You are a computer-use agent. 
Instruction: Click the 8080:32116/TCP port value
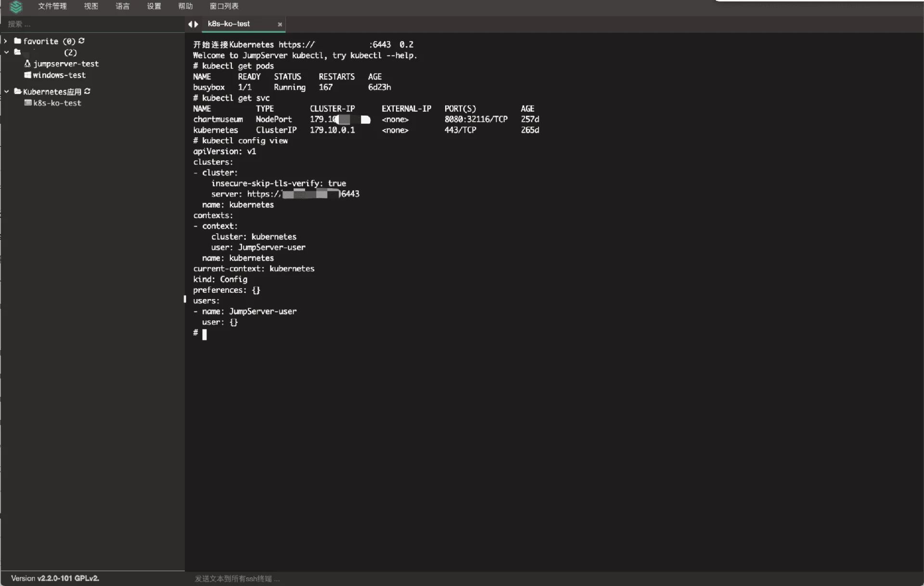pos(476,119)
